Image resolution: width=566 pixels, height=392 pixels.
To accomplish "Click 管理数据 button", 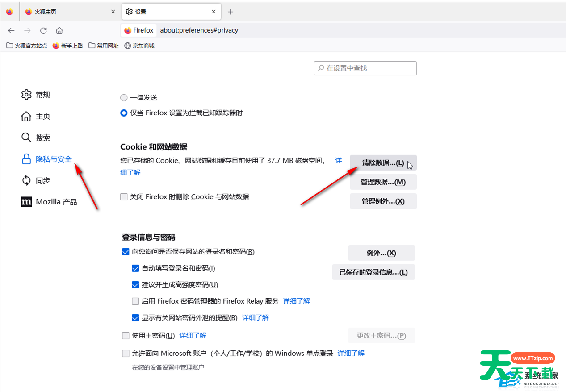I will (x=383, y=182).
